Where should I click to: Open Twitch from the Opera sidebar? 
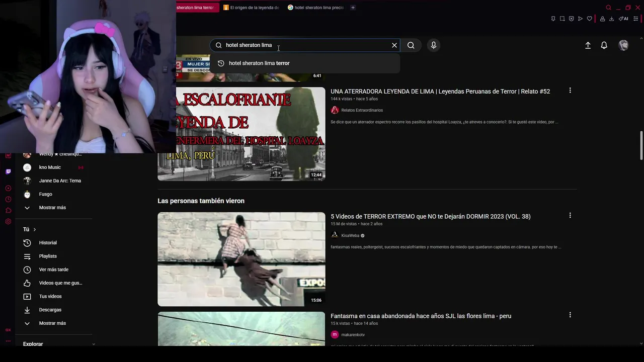[x=8, y=171]
